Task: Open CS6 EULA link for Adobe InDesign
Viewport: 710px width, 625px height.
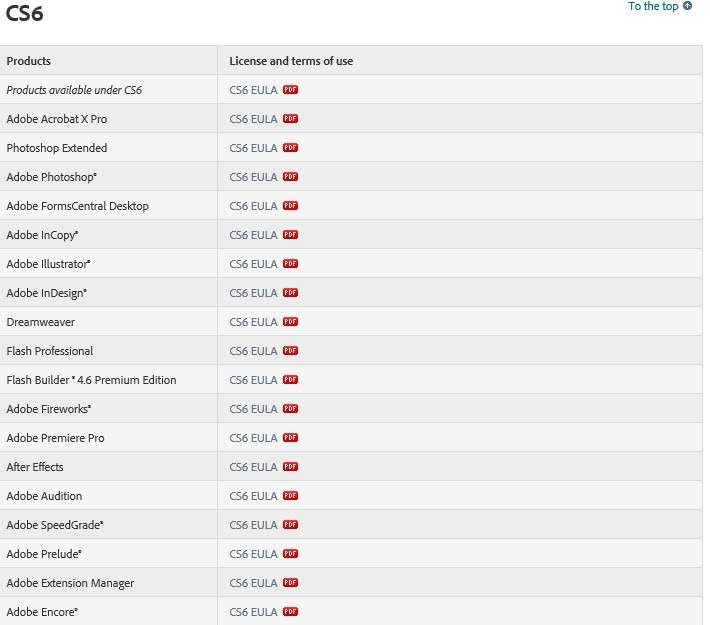Action: coord(253,293)
